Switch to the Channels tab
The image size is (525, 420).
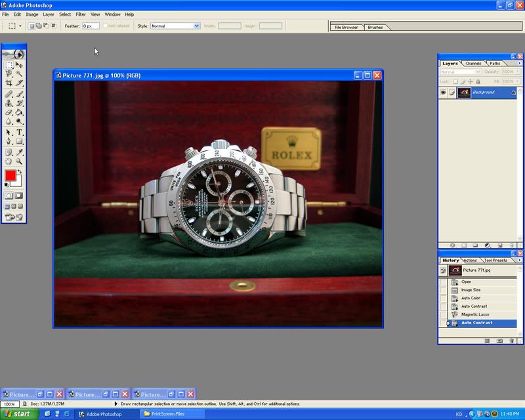[x=473, y=63]
